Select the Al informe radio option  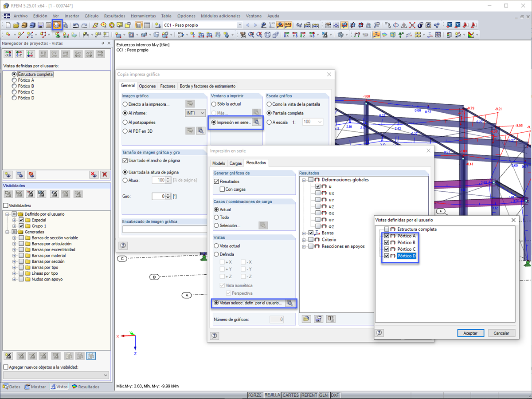(x=125, y=113)
